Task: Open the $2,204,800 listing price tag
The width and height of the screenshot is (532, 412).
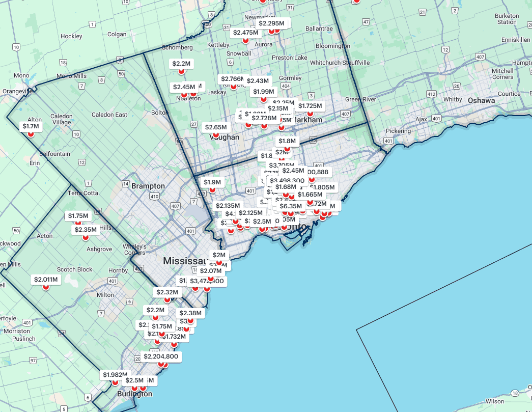Action: (161, 356)
